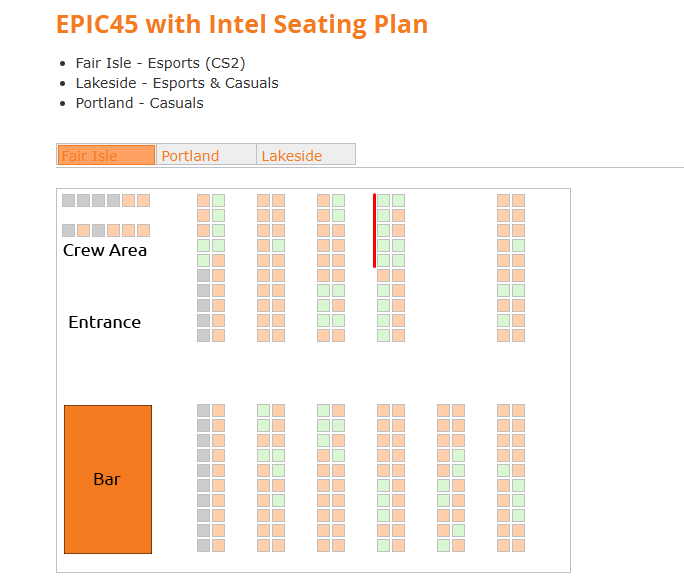684x585 pixels.
Task: Select first grey seat in Crew Area second row
Action: click(68, 230)
